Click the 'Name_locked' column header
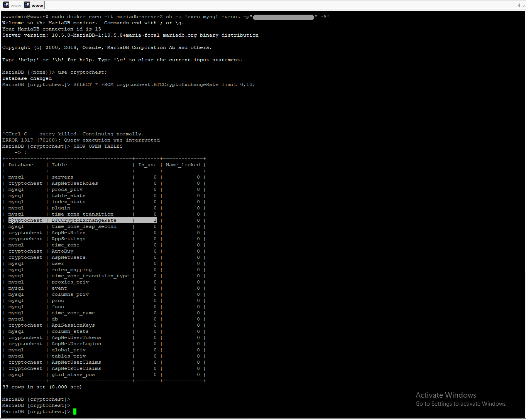Screen dimensions: 526x420 coord(183,165)
